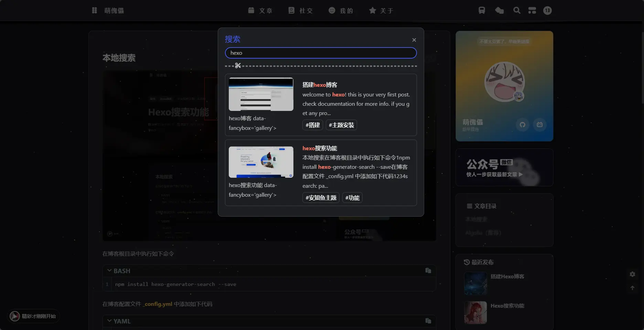Open the 公众号 WeChat banner

[x=504, y=167]
